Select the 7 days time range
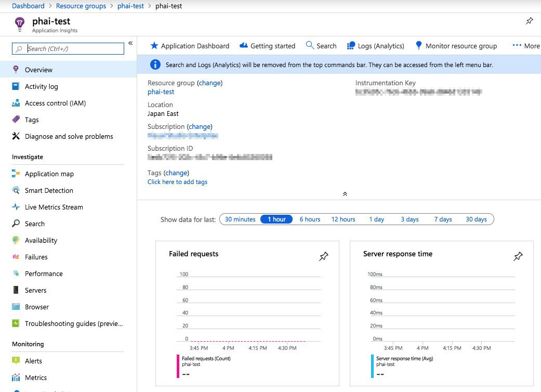The width and height of the screenshot is (541, 392). (443, 219)
